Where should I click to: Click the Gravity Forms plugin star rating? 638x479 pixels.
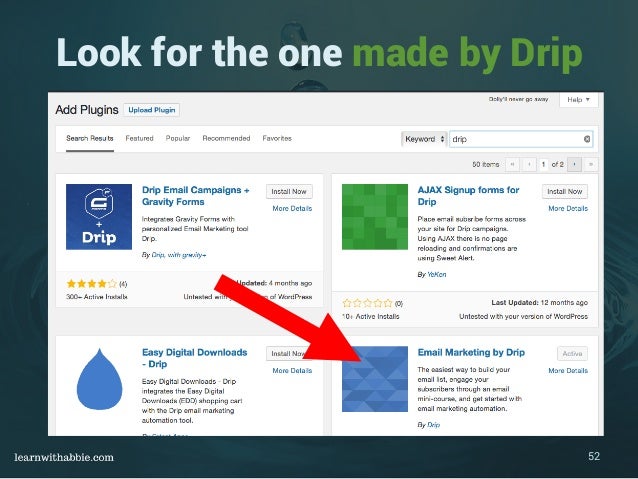[92, 284]
